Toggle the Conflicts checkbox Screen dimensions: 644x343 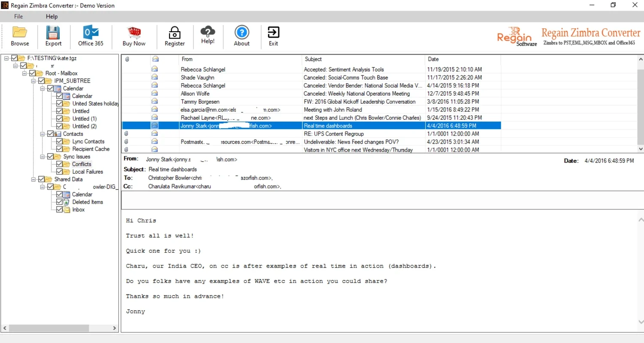coord(60,164)
